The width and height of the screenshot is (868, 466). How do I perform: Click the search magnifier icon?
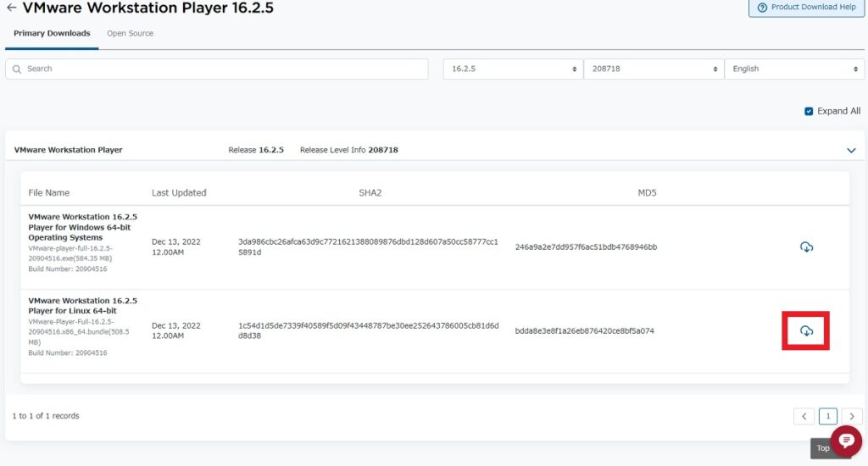click(x=17, y=69)
